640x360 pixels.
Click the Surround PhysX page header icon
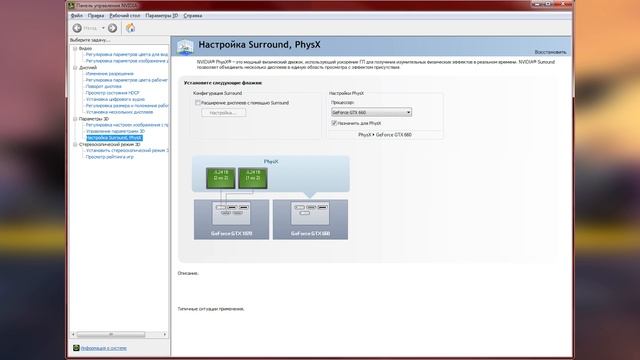pyautogui.click(x=185, y=47)
